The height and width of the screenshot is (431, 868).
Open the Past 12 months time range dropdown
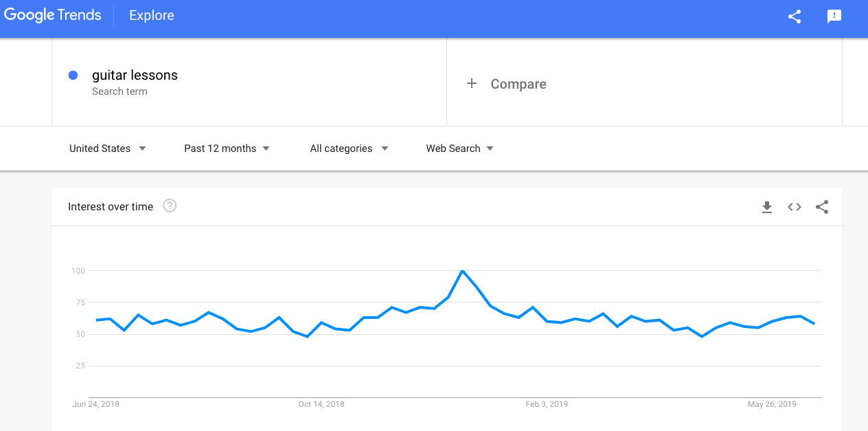pos(227,148)
